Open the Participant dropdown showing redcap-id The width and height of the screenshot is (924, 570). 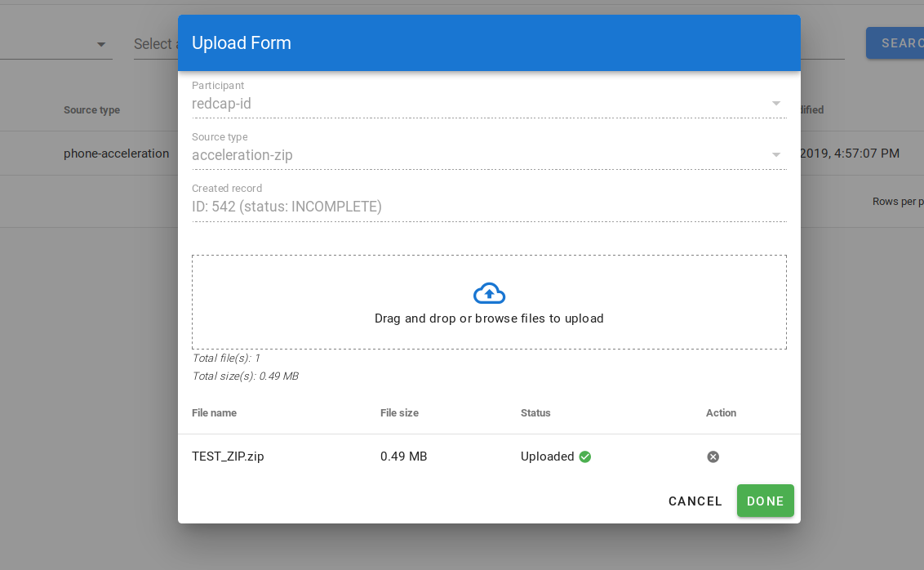(x=775, y=103)
